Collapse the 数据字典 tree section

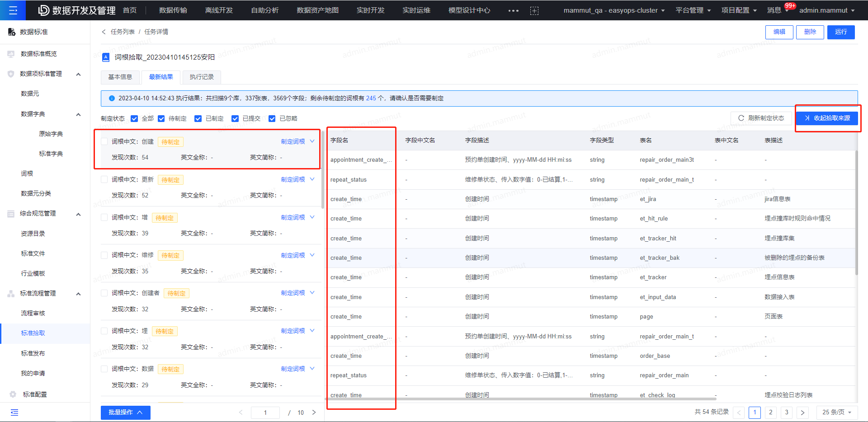(78, 114)
